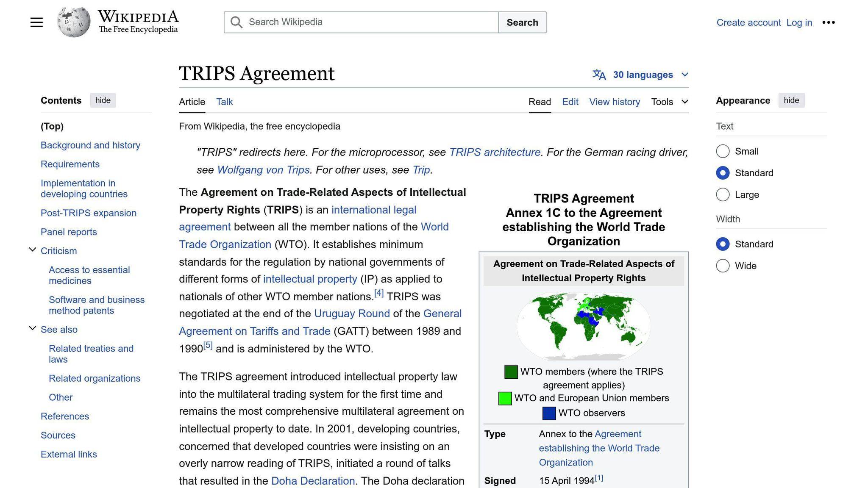The image size is (868, 488).
Task: Go to Access to essential medicines subsection
Action: (x=89, y=275)
